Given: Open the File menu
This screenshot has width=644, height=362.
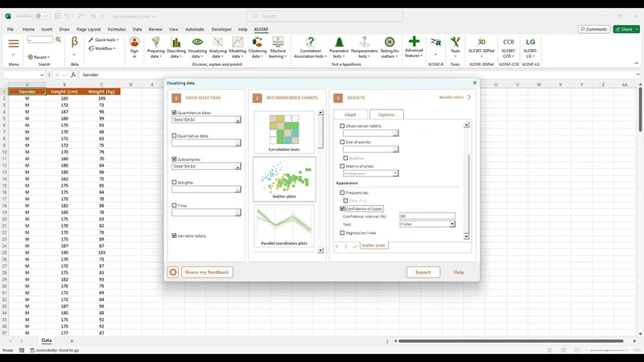Looking at the screenshot, I should coord(10,29).
